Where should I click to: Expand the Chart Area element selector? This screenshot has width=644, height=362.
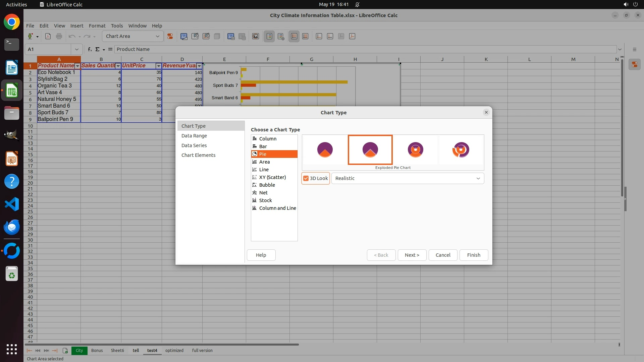(157, 36)
